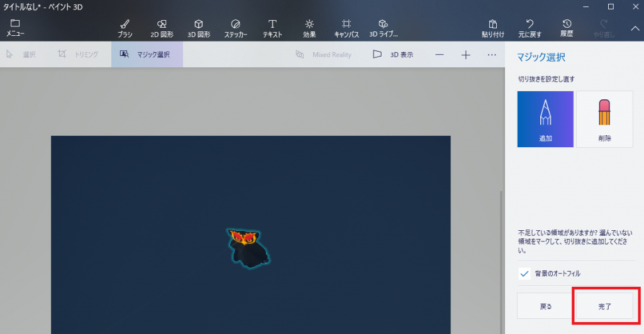The width and height of the screenshot is (644, 334).
Task: Select the テキスト text tool
Action: pos(272,28)
